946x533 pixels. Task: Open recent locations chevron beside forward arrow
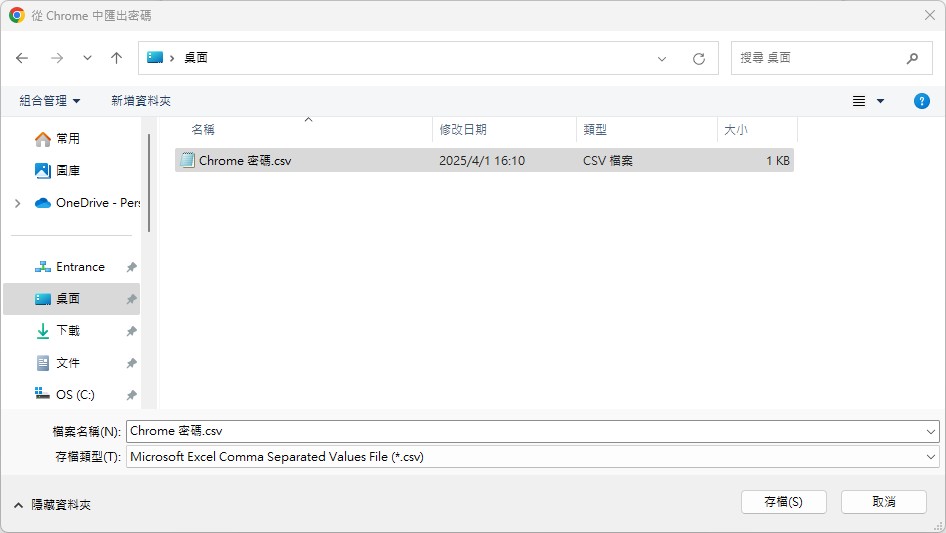point(87,58)
